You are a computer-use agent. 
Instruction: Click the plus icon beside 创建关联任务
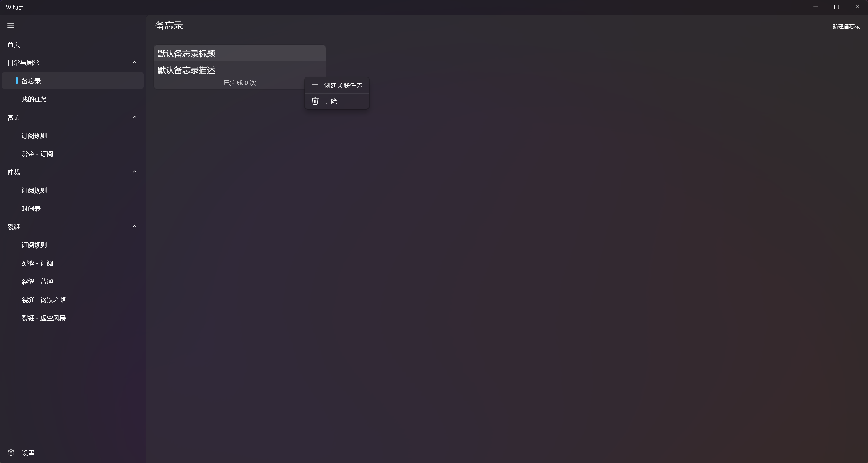click(x=315, y=85)
